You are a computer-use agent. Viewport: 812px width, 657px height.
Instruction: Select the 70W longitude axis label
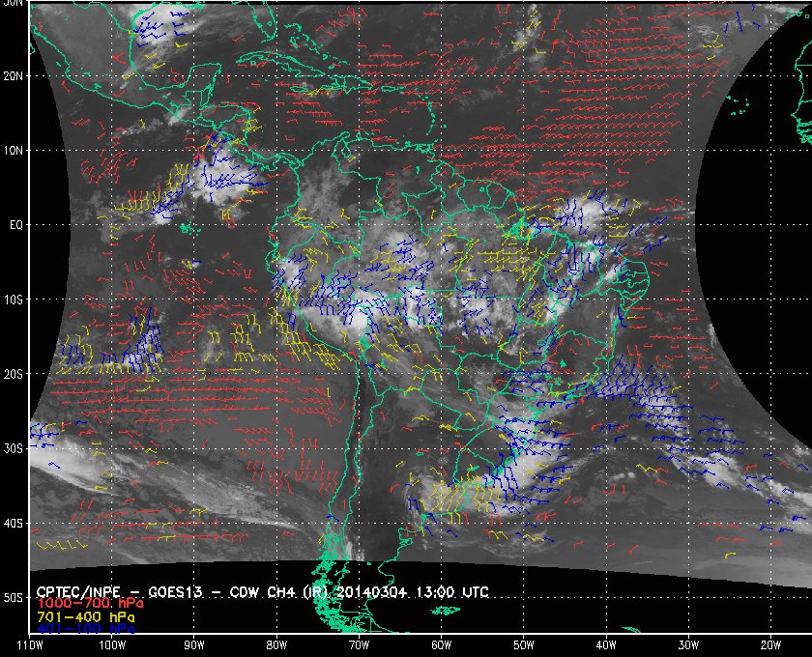coord(358,644)
